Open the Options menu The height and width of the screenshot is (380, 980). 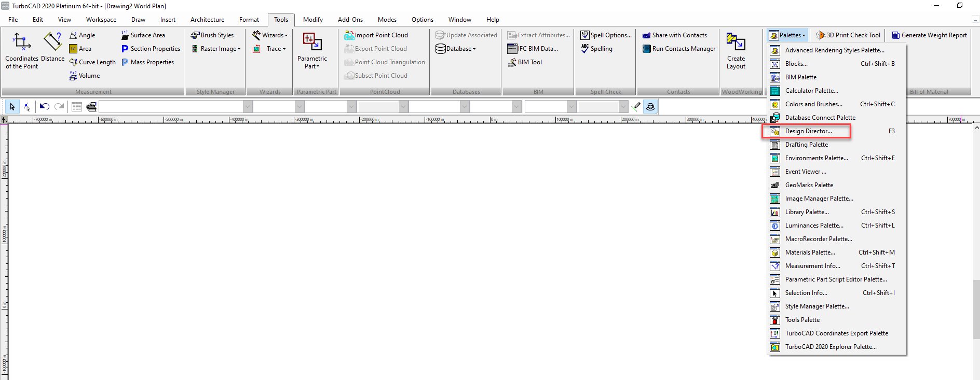(x=423, y=20)
